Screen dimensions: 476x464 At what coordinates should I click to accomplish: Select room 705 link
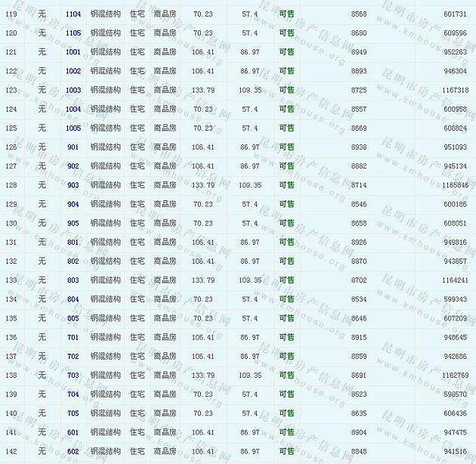73,413
